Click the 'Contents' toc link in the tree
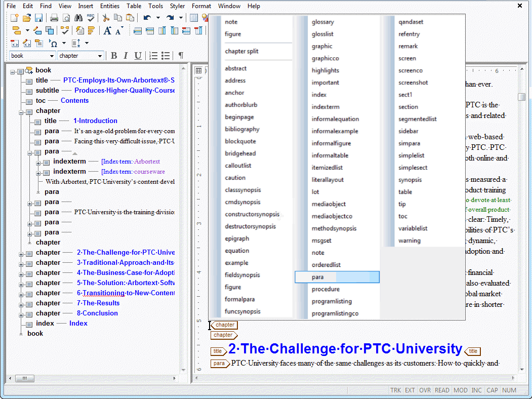 pos(74,100)
